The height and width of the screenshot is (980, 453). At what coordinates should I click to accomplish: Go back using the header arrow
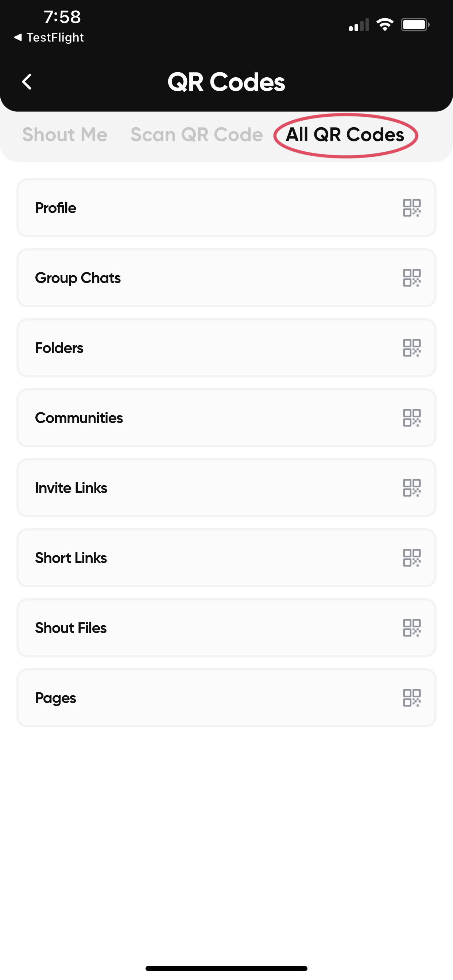[27, 82]
